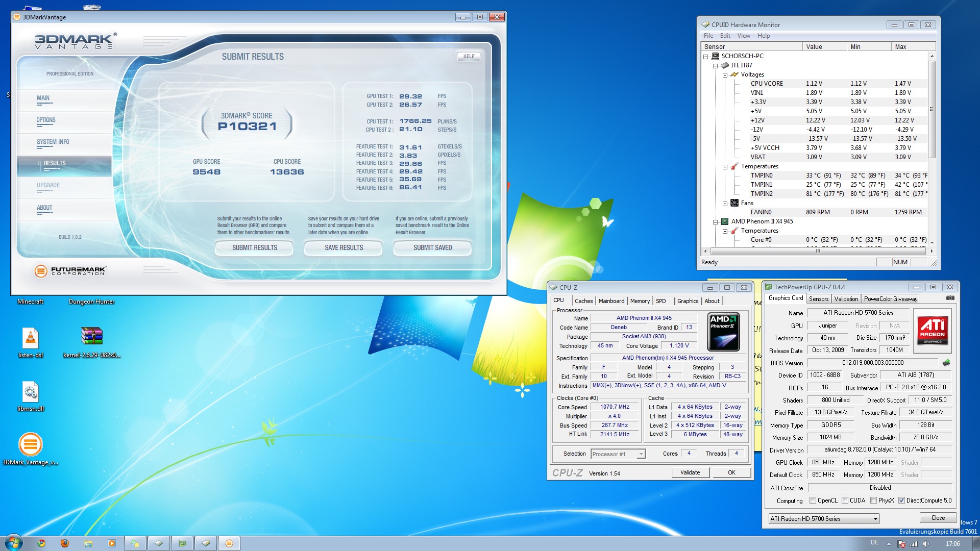Click the Sensor column header in HWMonitor
Image resolution: width=980 pixels, height=551 pixels.
752,47
